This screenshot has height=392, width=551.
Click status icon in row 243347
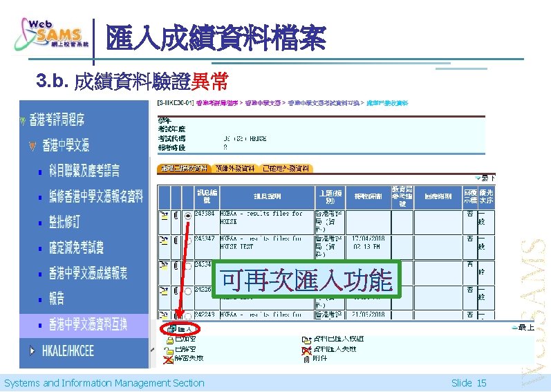click(164, 241)
